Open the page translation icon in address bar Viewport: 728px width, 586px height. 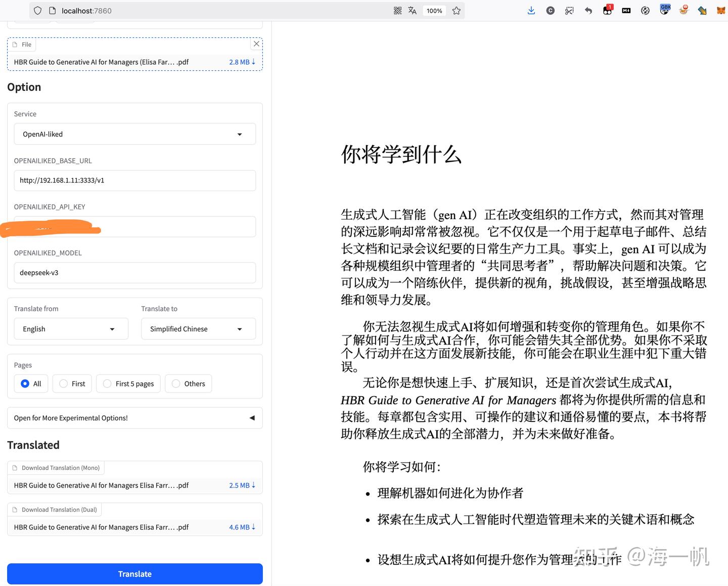pyautogui.click(x=412, y=10)
